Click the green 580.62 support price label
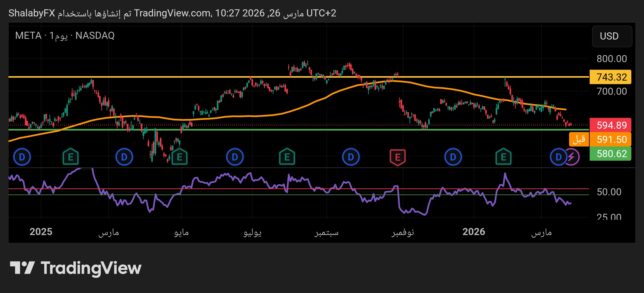This screenshot has width=644, height=293. (610, 154)
